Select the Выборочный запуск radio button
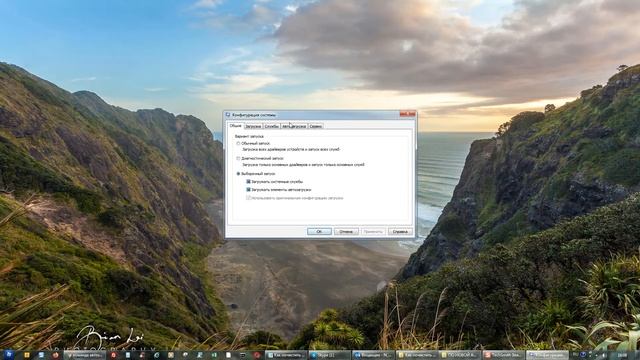Screen dimensions: 640x360 (238, 174)
